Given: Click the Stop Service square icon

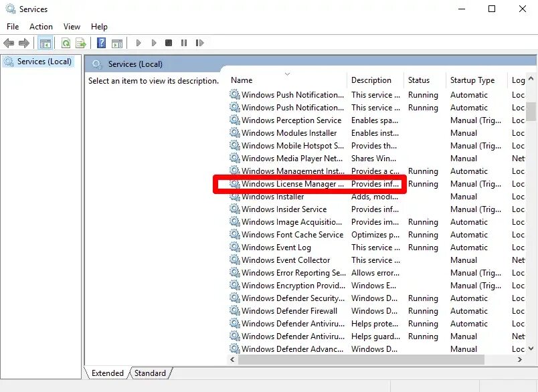Looking at the screenshot, I should pos(169,43).
